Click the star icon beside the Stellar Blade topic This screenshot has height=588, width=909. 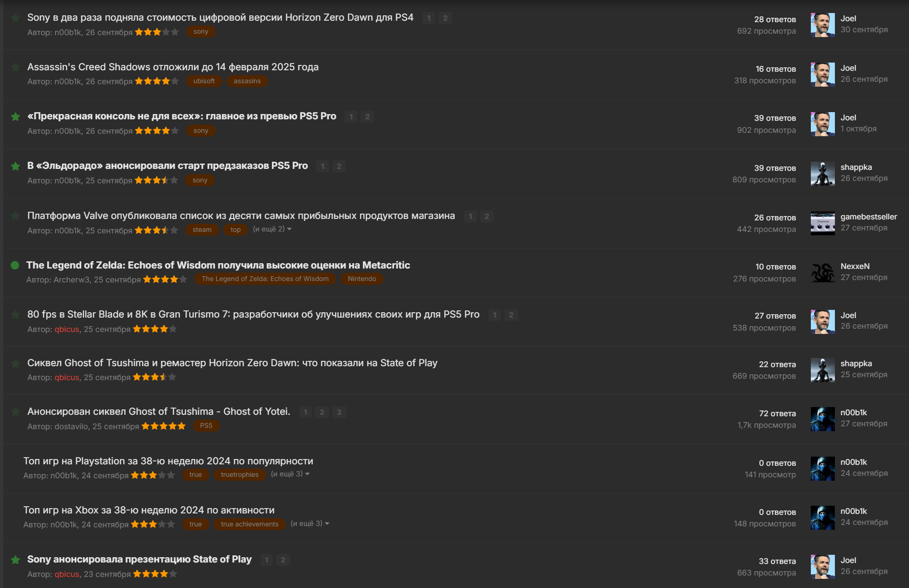pos(15,315)
